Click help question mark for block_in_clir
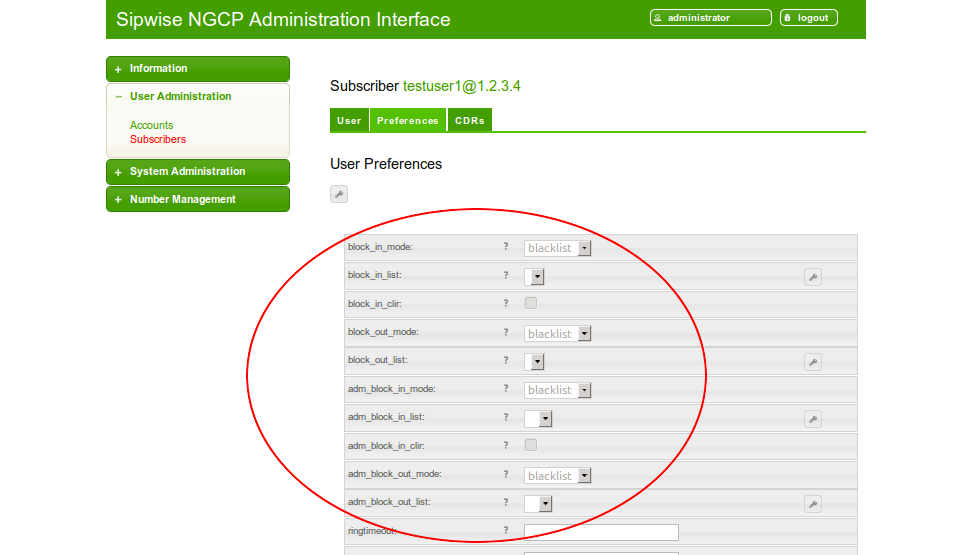 (506, 304)
